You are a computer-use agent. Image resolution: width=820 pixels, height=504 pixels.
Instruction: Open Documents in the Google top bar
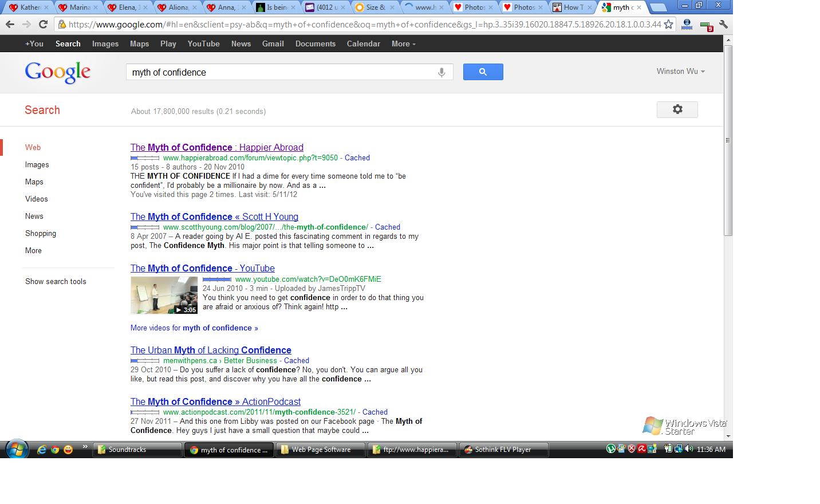[x=316, y=44]
